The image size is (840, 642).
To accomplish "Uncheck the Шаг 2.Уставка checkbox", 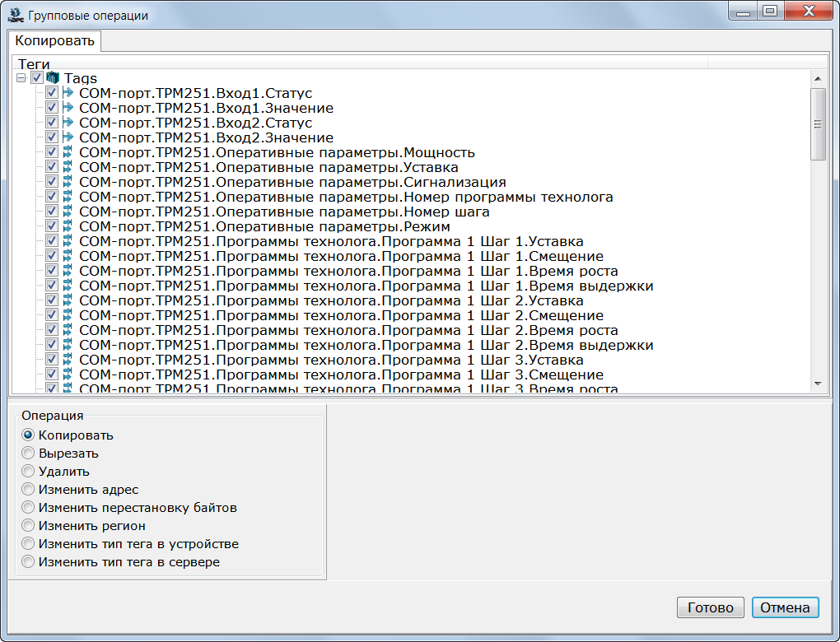I will pos(51,300).
